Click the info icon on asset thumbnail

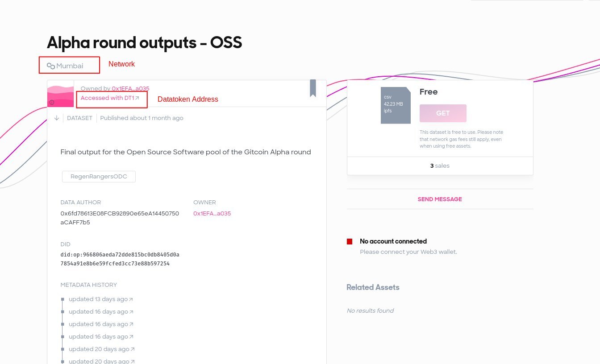(52, 103)
